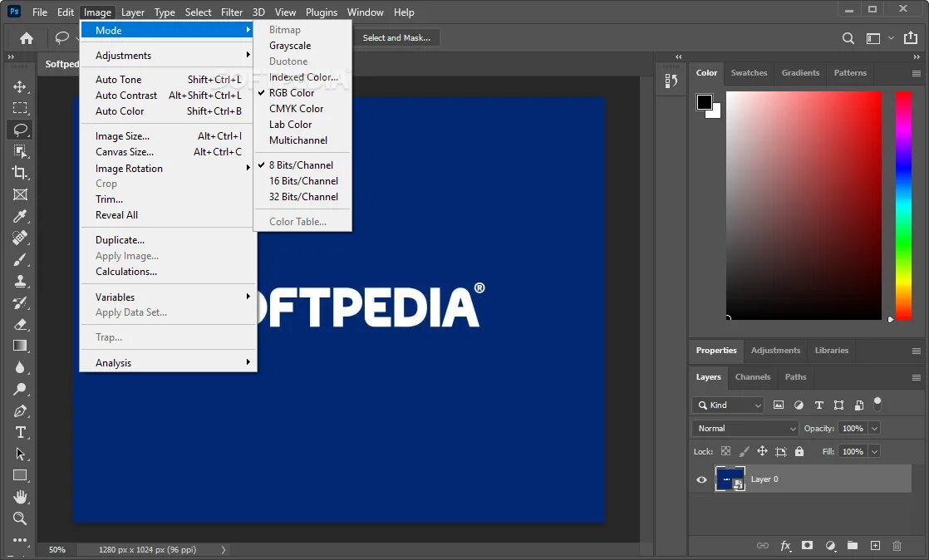This screenshot has width=929, height=560.
Task: Click the Home icon in options bar
Action: [26, 38]
